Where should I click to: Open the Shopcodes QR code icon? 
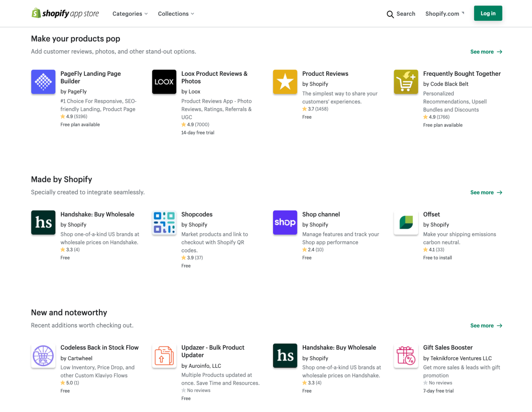point(164,222)
